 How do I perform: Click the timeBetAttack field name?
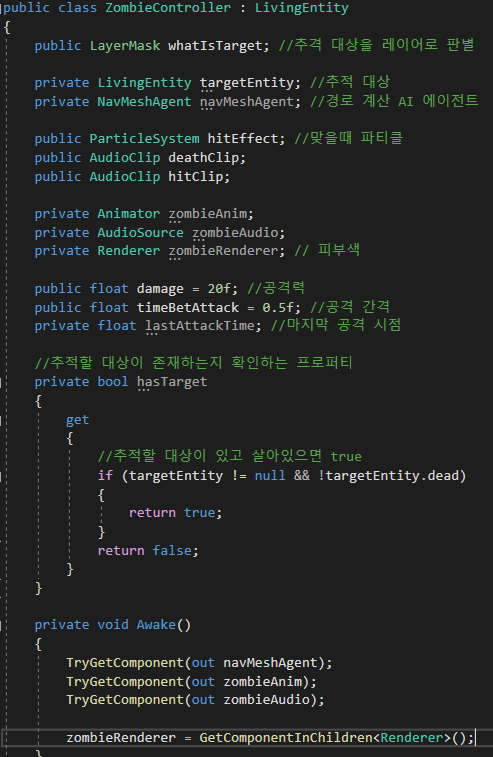(x=188, y=308)
